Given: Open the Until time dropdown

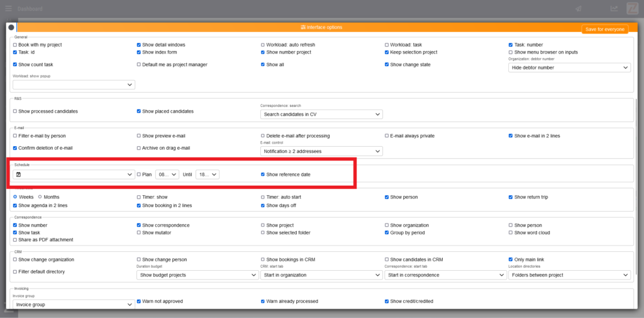Looking at the screenshot, I should tap(207, 174).
